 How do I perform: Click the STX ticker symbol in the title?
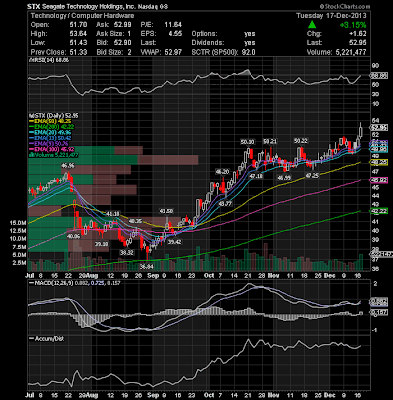33,7
